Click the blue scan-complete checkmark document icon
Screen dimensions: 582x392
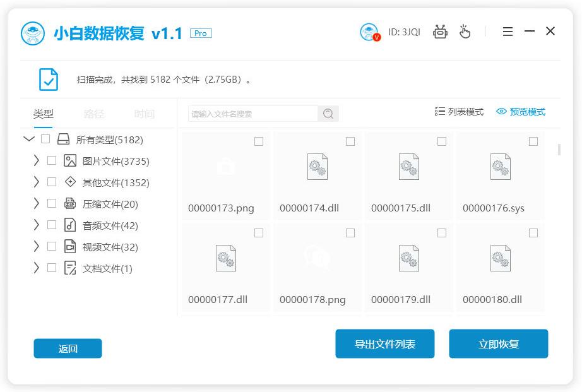[49, 80]
